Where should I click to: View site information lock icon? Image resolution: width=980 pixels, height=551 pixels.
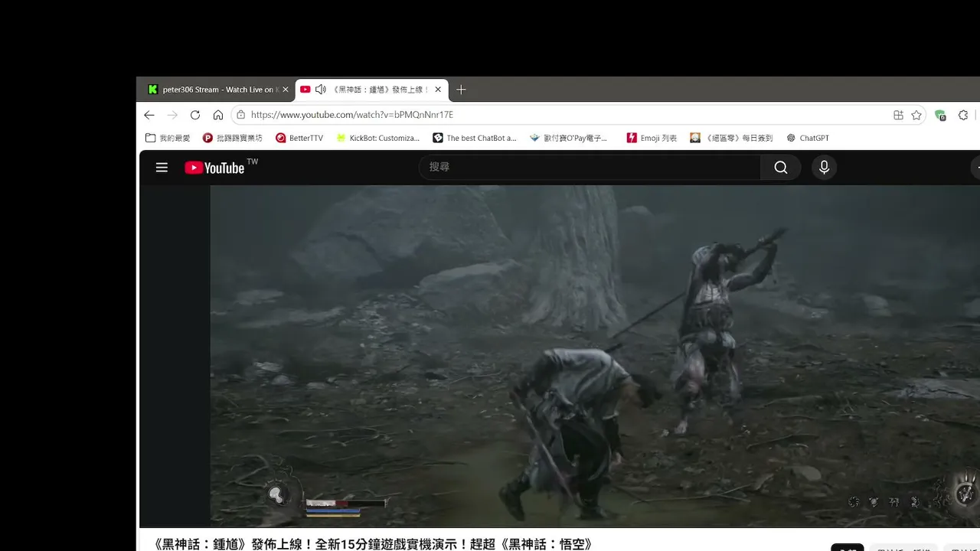coord(241,115)
